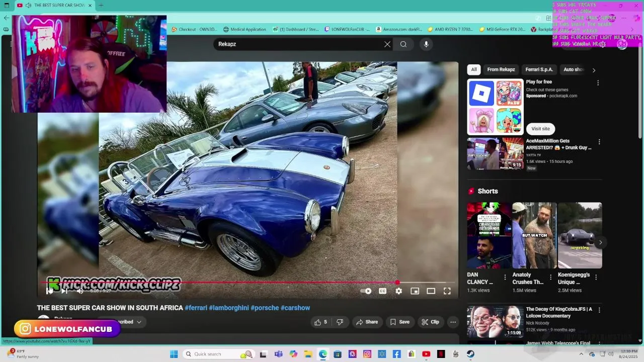
Task: Open Netflix from the taskbar
Action: 441,354
